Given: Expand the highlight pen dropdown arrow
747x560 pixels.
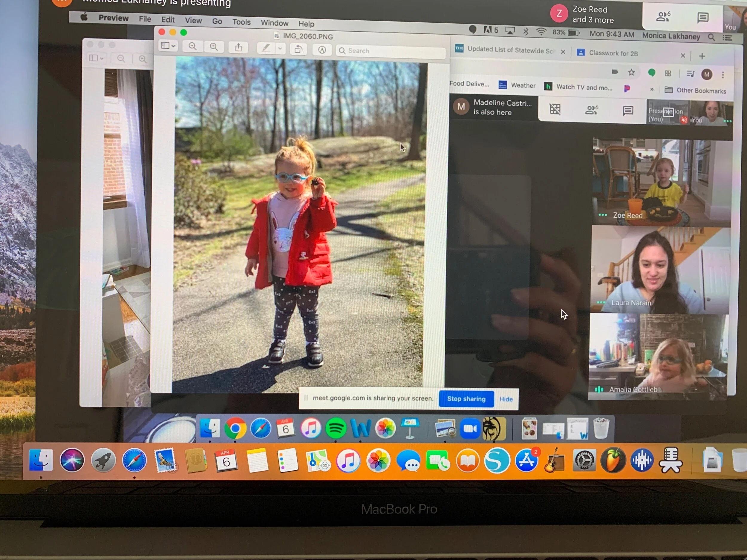Looking at the screenshot, I should 280,49.
